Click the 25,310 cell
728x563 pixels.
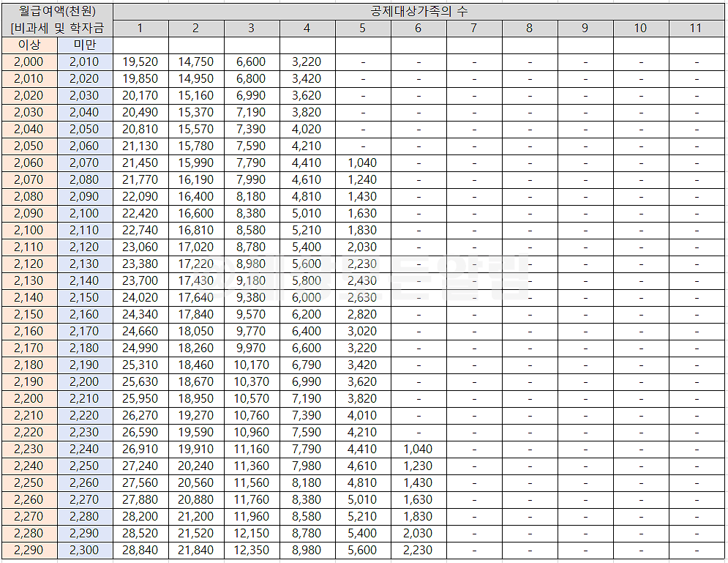[140, 365]
